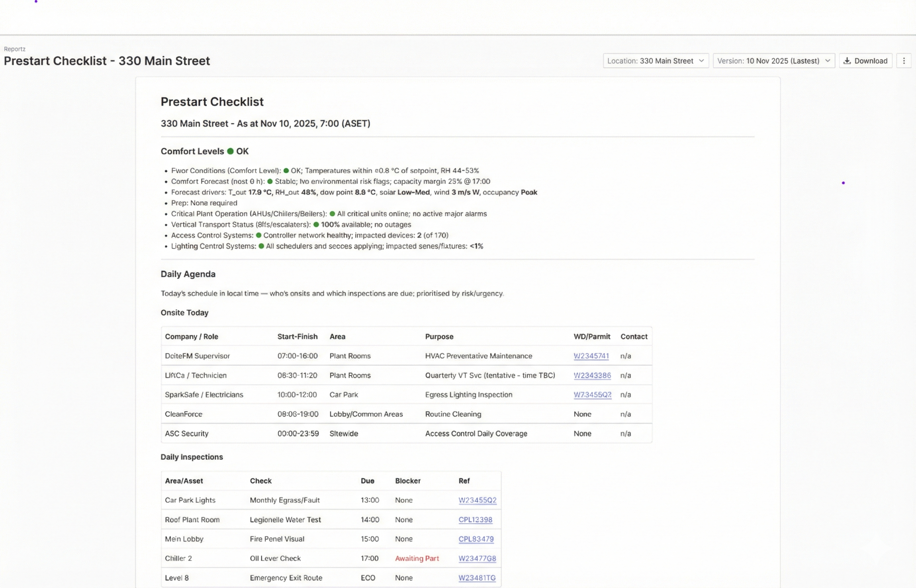Open the vertical three-dot more options menu
The width and height of the screenshot is (916, 588).
coord(904,61)
